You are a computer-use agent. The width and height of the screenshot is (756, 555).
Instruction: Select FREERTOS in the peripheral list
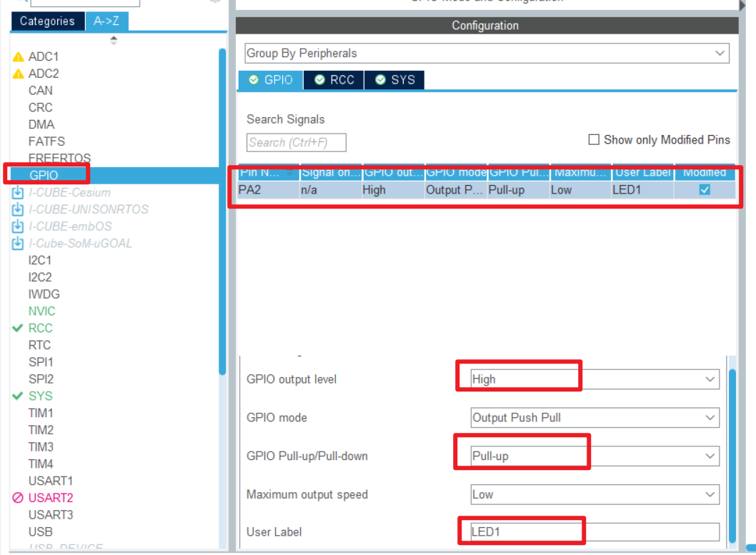(60, 158)
